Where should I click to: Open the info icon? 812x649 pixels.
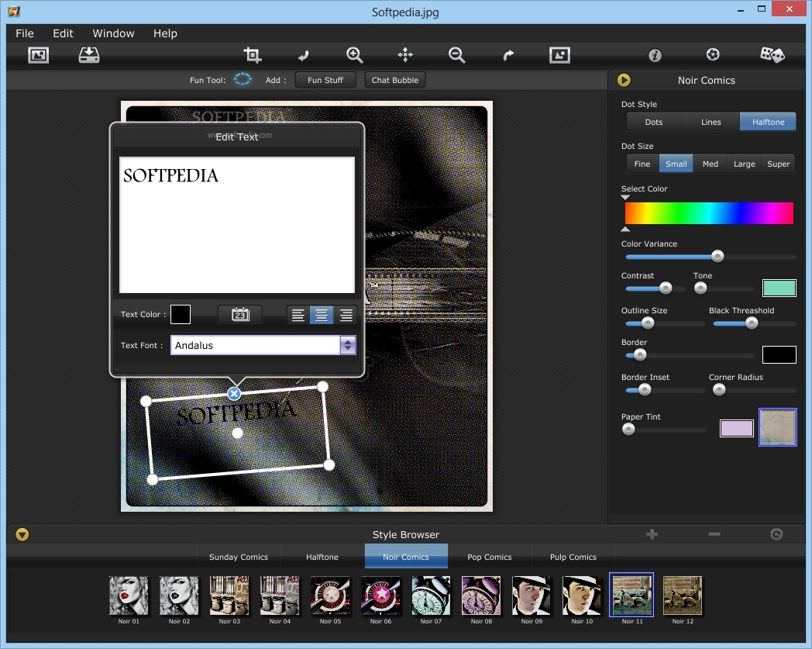tap(655, 55)
